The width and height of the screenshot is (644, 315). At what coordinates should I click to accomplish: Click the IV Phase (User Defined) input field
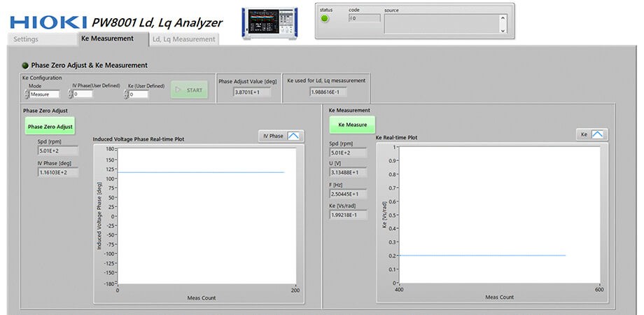[91, 94]
